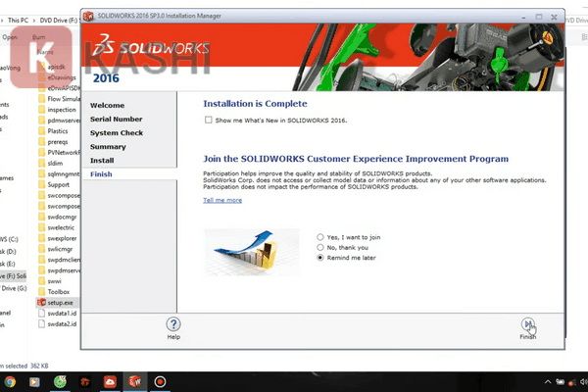Select (D:) disk in Explorer navigation pane
Image resolution: width=588 pixels, height=392 pixels.
click(8, 251)
